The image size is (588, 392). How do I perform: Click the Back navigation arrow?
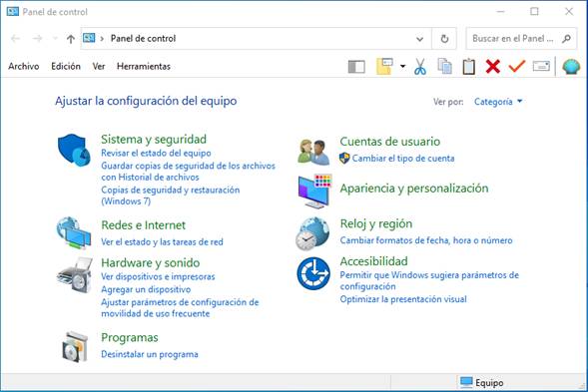click(x=15, y=38)
